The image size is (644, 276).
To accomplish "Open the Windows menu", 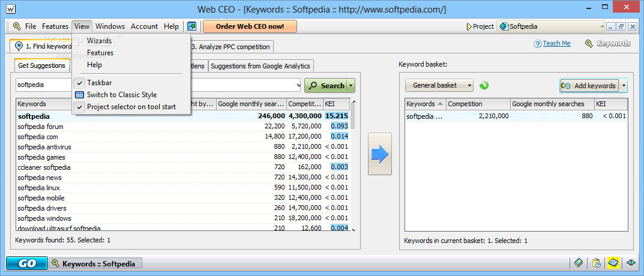I will [110, 26].
